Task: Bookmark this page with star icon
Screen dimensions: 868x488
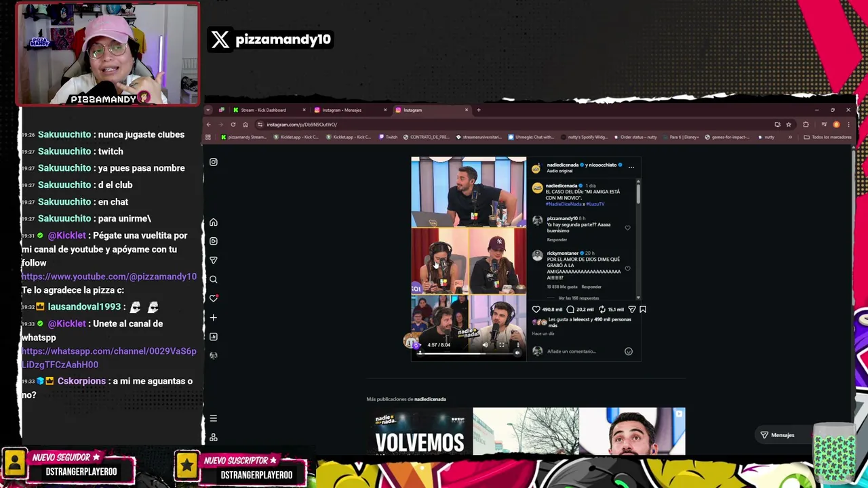Action: click(x=789, y=125)
